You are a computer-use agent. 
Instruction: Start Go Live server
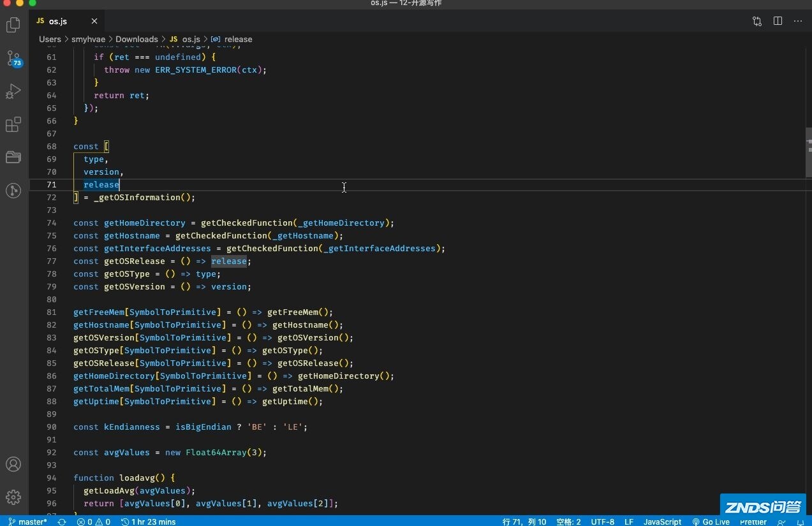[x=711, y=522]
